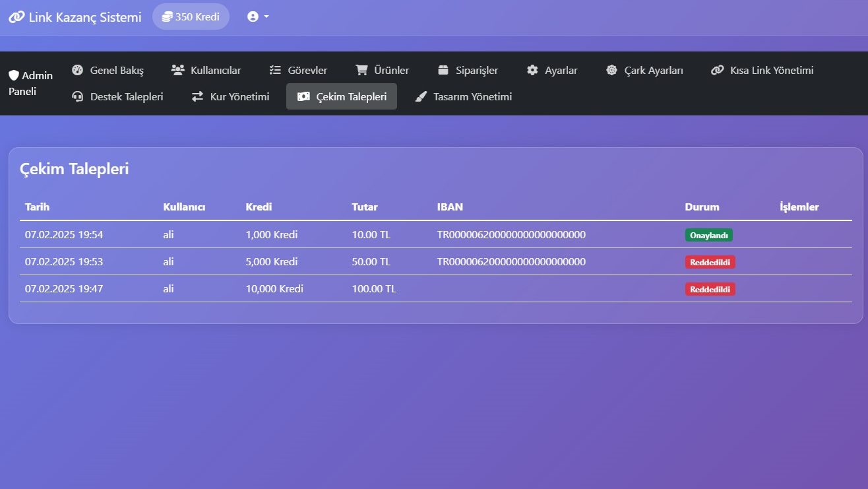Expand the user account dropdown arrow

(266, 16)
